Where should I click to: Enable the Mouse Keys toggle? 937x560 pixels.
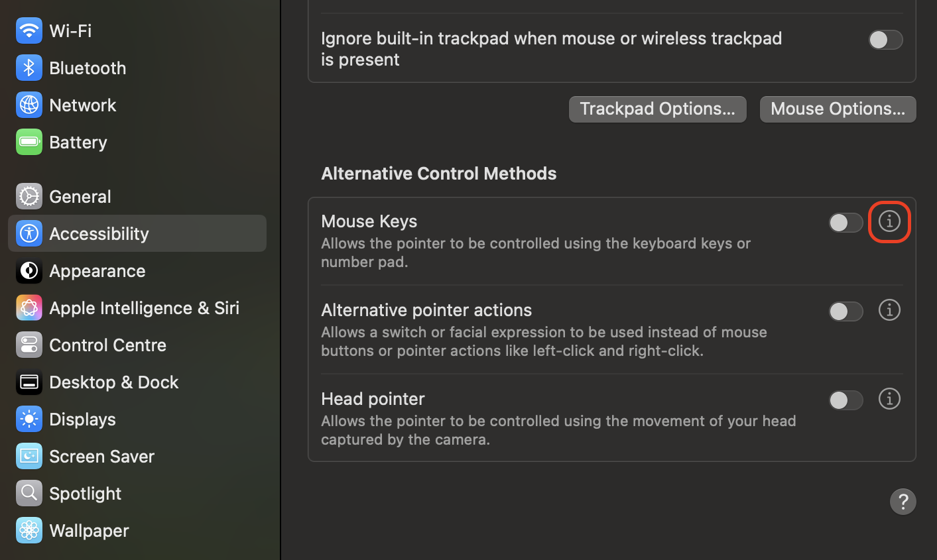coord(846,222)
